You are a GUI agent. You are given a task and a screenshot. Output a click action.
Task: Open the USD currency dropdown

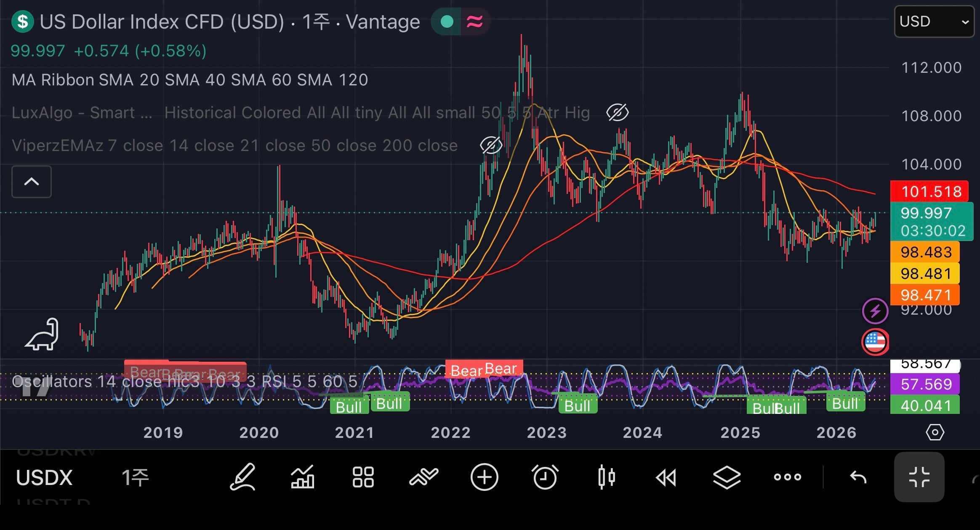click(x=934, y=21)
